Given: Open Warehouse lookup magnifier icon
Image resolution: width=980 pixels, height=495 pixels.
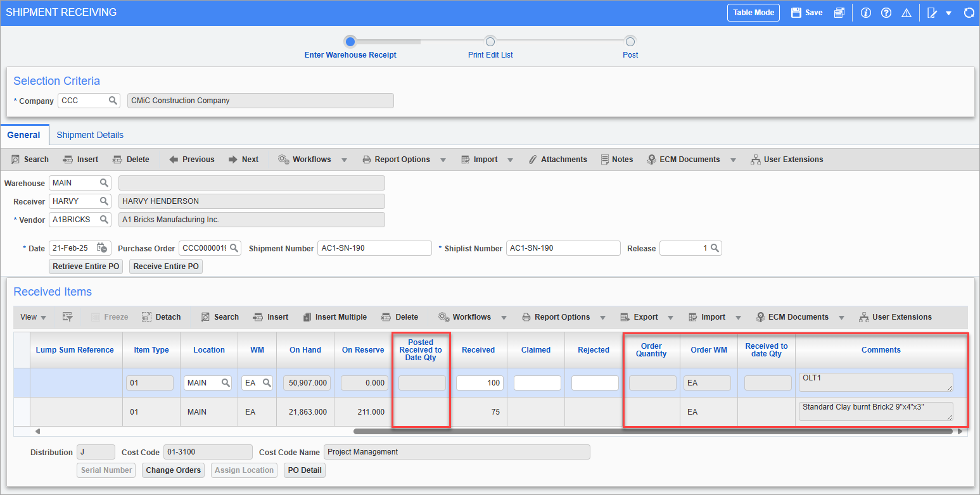Looking at the screenshot, I should point(104,183).
